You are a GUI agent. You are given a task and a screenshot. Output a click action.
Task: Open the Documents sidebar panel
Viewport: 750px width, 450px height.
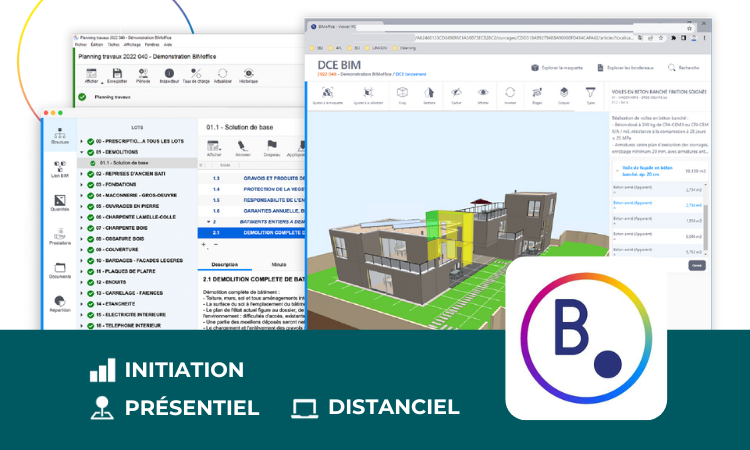60,270
